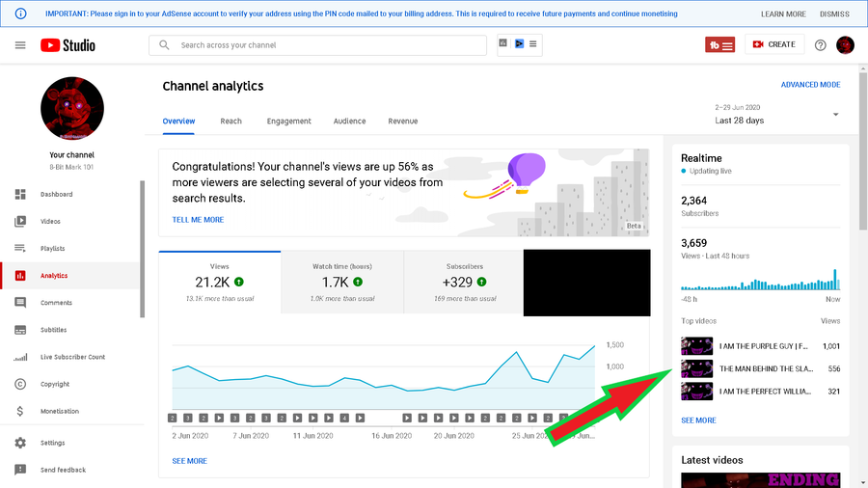
Task: Click the Beta badge on the congratulations card
Action: tap(634, 226)
